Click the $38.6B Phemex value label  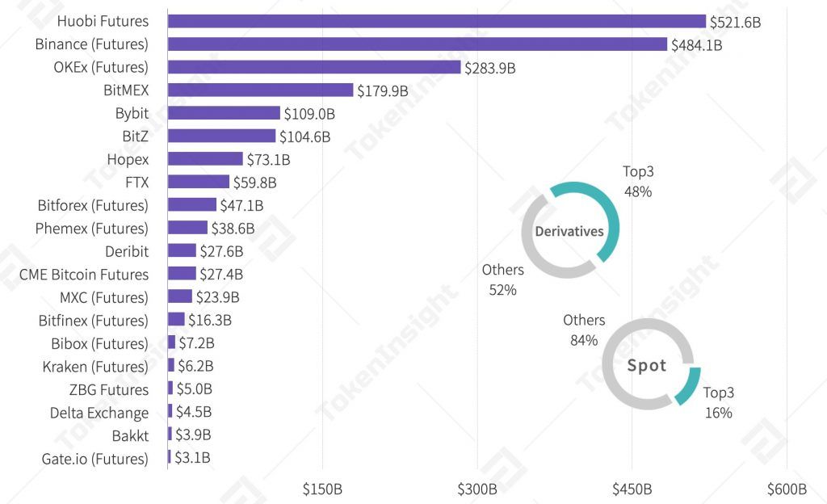pyautogui.click(x=233, y=229)
